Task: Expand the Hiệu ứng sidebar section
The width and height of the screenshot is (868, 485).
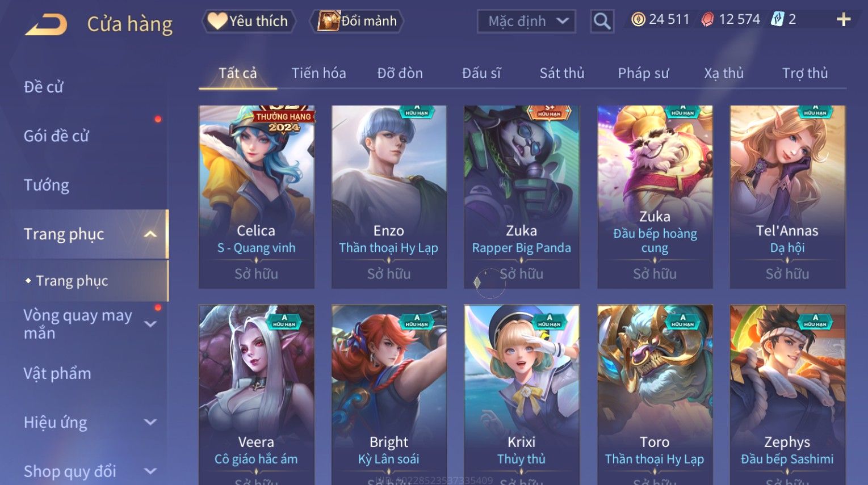Action: [150, 423]
